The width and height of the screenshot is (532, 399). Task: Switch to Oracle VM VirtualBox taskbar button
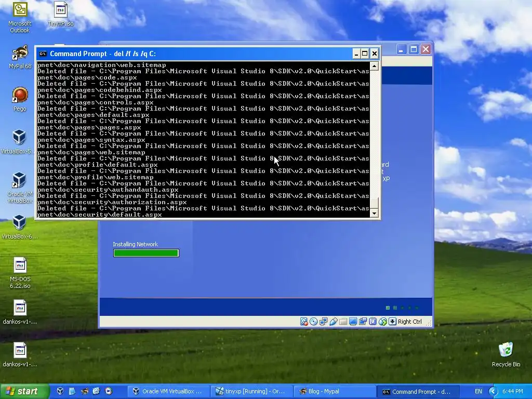tap(168, 391)
